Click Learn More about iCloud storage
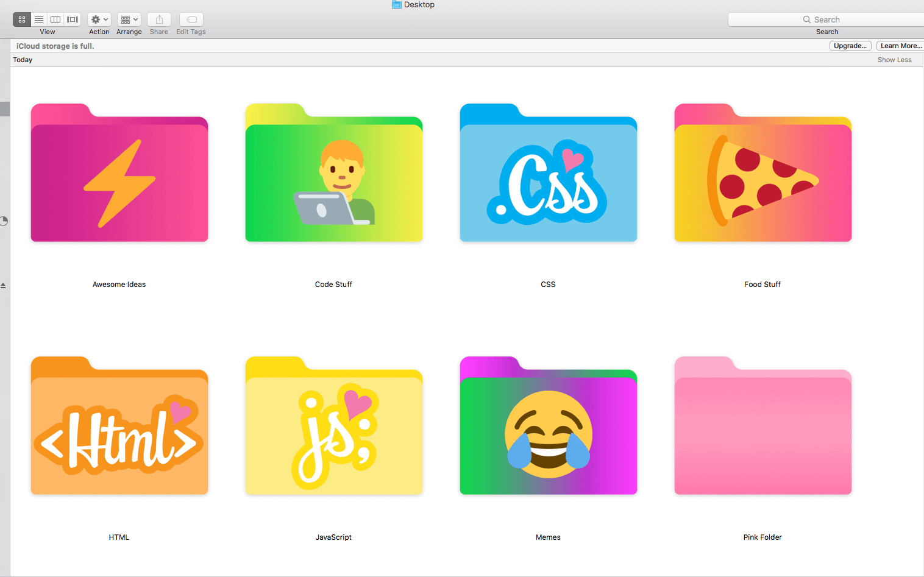Screen dimensions: 924x577 pyautogui.click(x=900, y=45)
